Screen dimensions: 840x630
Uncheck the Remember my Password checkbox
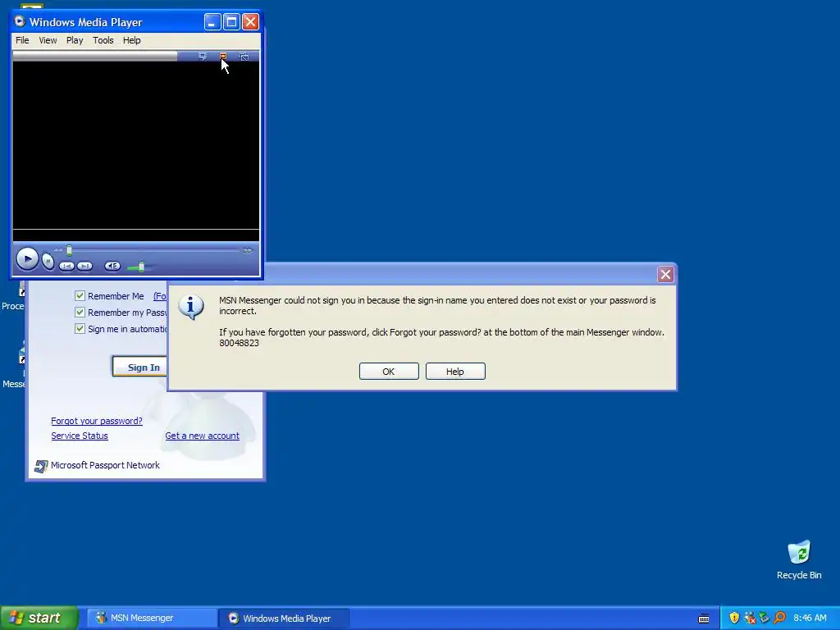[80, 313]
